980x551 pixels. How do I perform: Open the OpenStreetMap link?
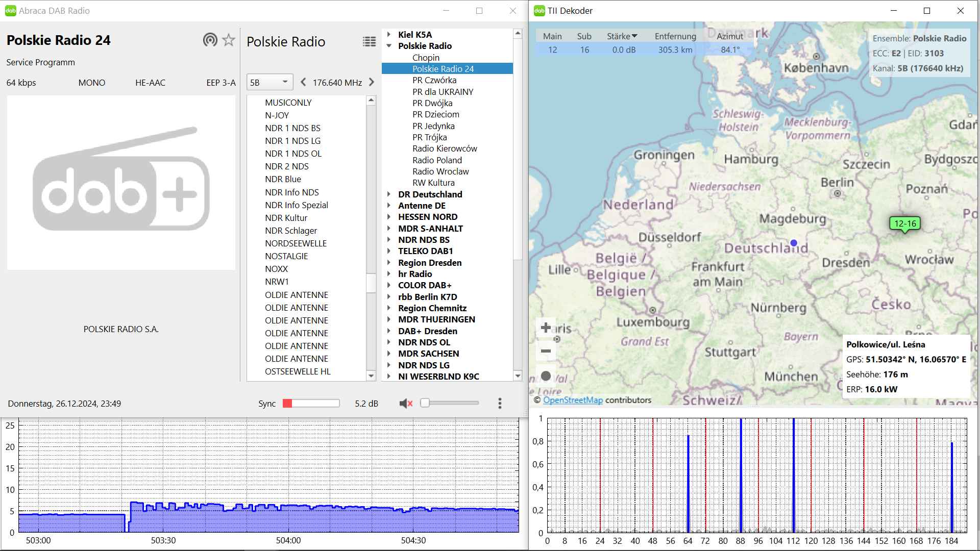[x=573, y=400]
